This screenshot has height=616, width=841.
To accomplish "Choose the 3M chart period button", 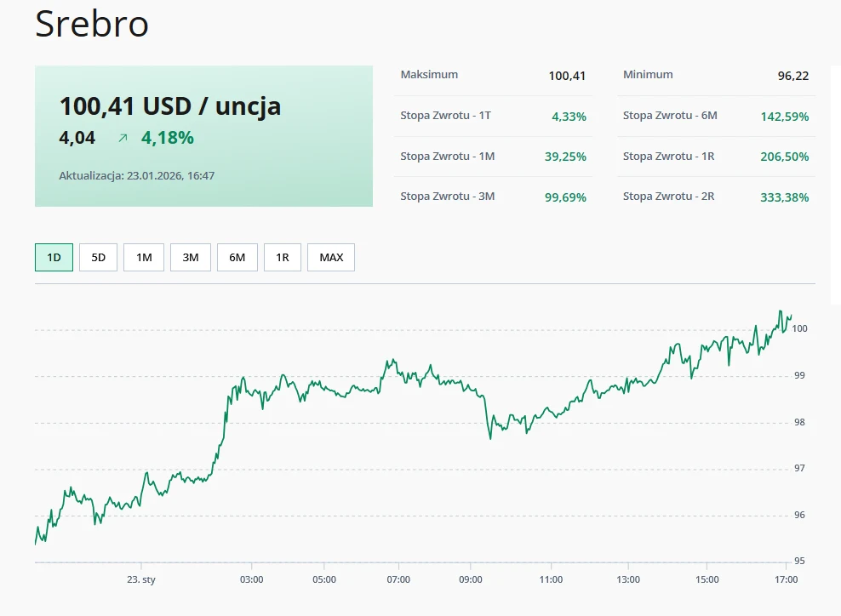I will pos(191,257).
